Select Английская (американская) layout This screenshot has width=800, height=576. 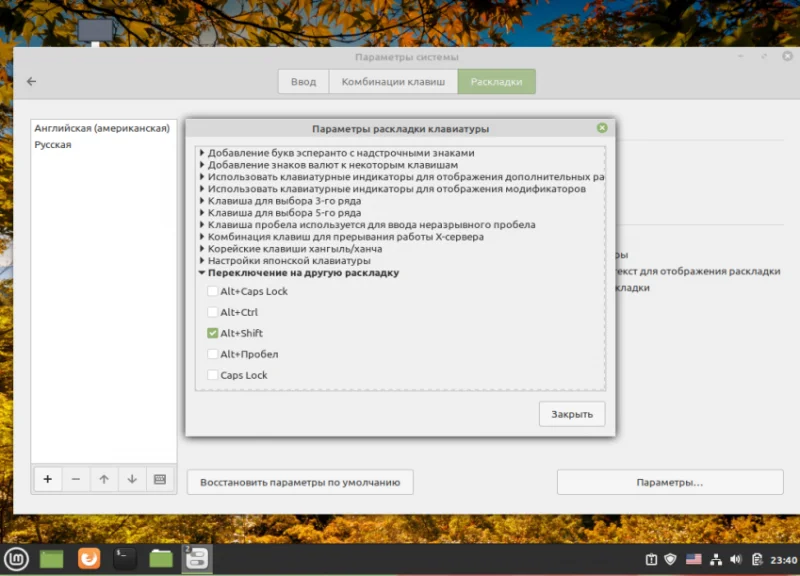104,128
